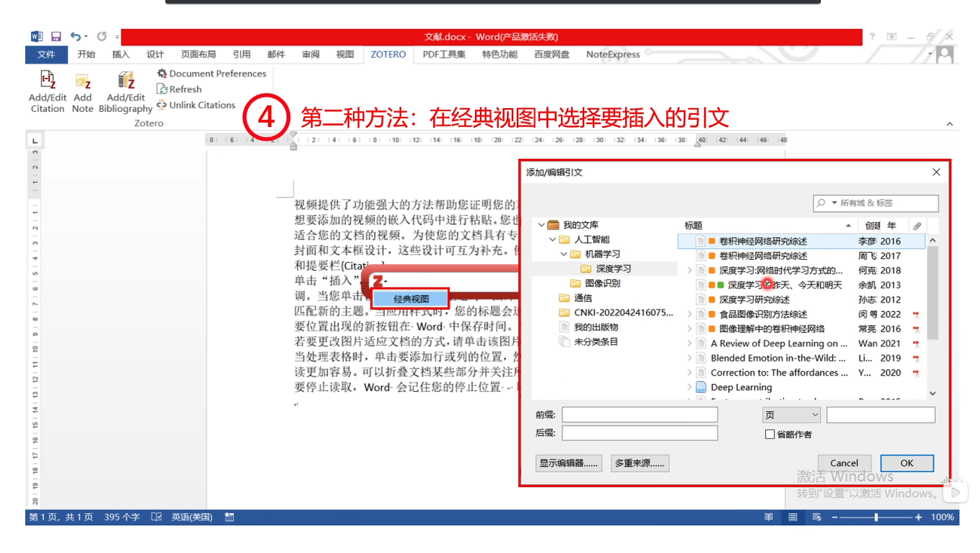Switch to the 引用 ribbon tab
Image resolution: width=980 pixels, height=553 pixels.
pyautogui.click(x=241, y=54)
